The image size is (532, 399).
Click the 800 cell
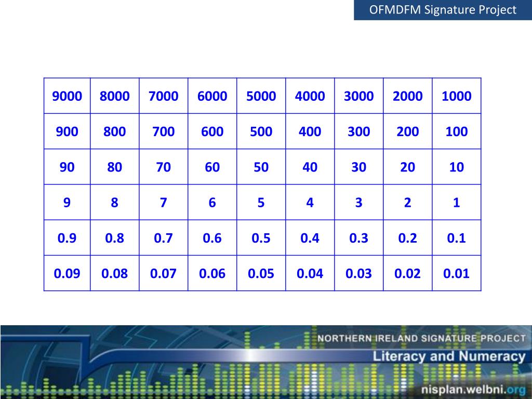(x=115, y=131)
